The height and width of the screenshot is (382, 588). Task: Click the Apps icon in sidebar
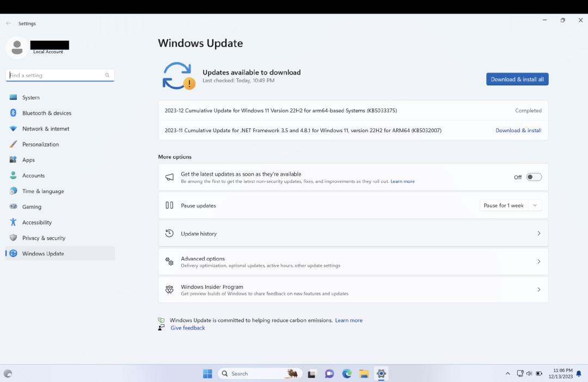(13, 159)
